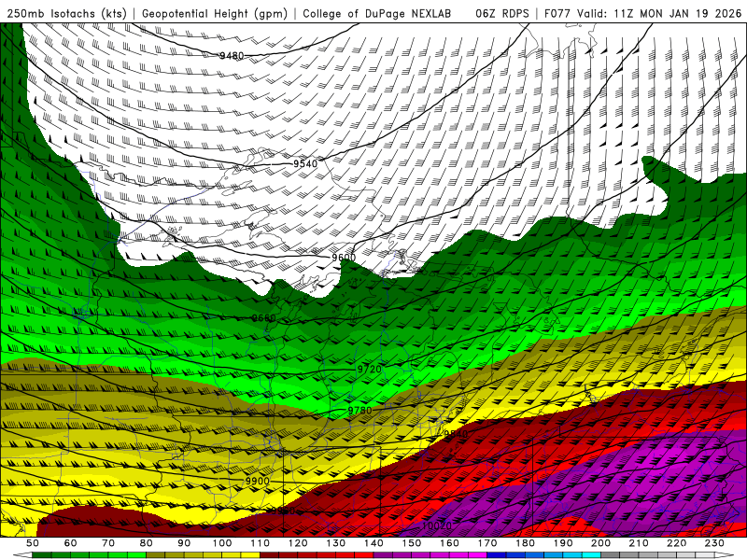Click the 160 value on the color scale

[449, 543]
